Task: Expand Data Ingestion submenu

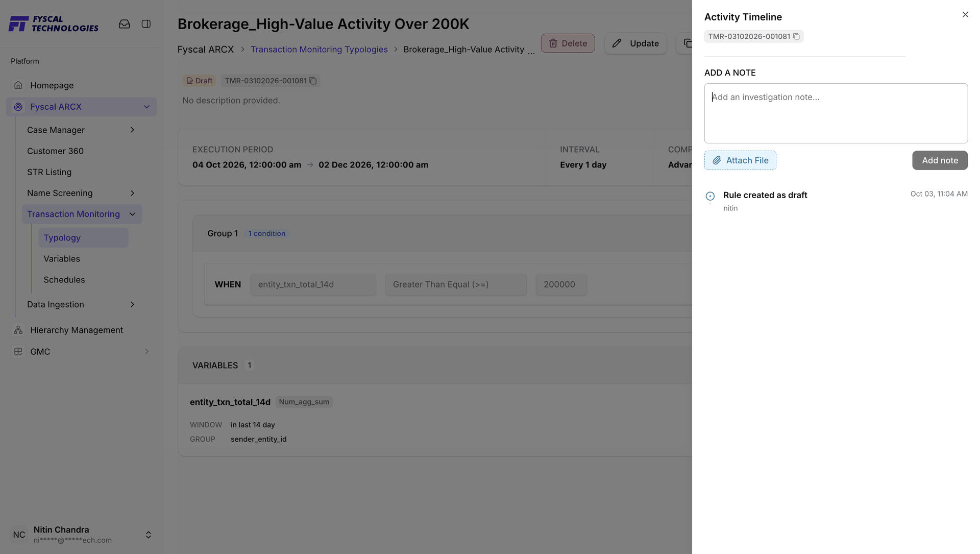Action: click(132, 304)
